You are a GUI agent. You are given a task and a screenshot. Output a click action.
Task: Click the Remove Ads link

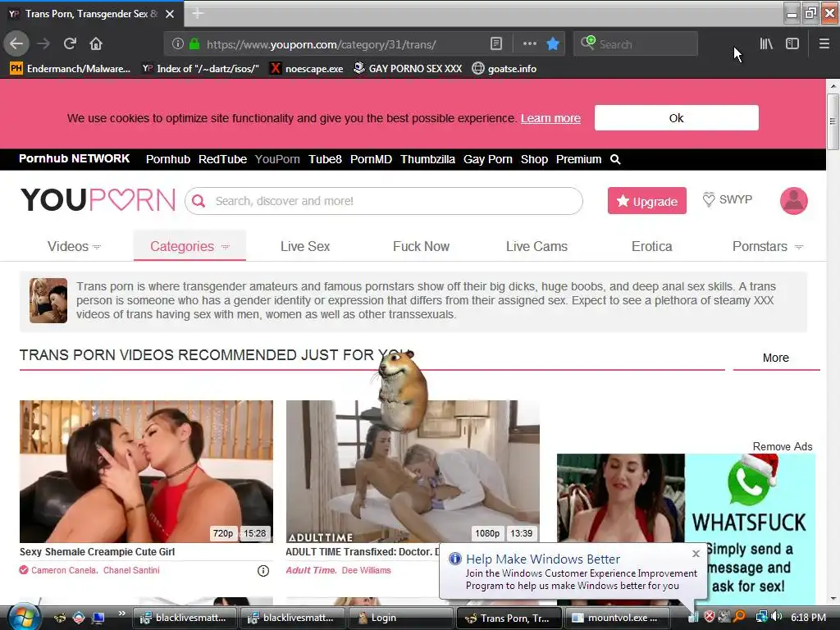pos(782,446)
